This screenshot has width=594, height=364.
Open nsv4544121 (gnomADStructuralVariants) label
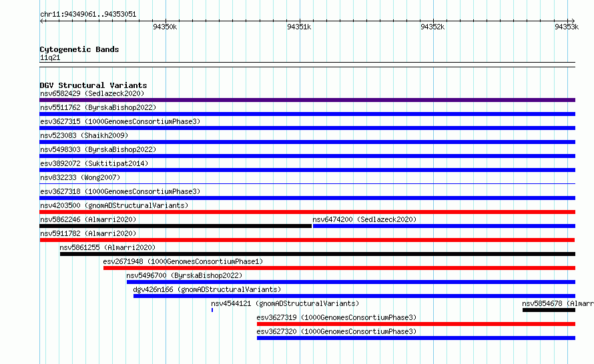click(285, 303)
